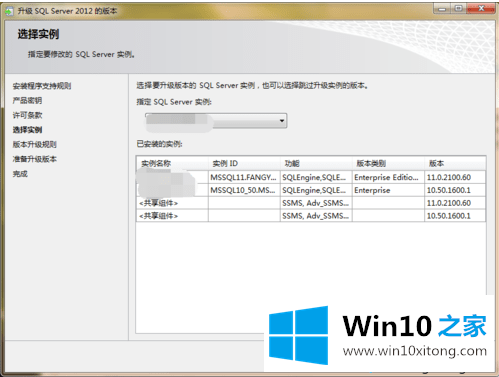Select 许可条款 step in sidebar
This screenshot has width=499, height=377.
(x=27, y=115)
